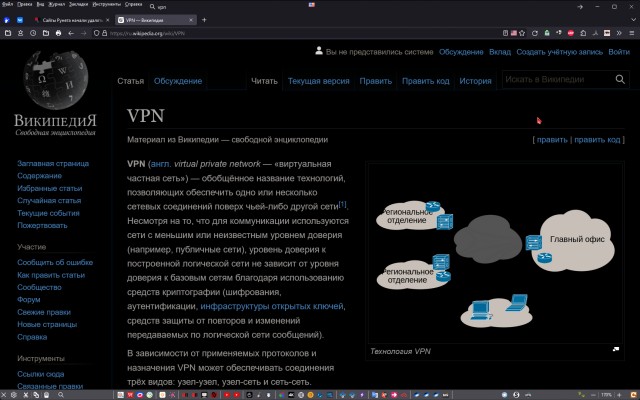Click footnote reference [1]

click(343, 204)
